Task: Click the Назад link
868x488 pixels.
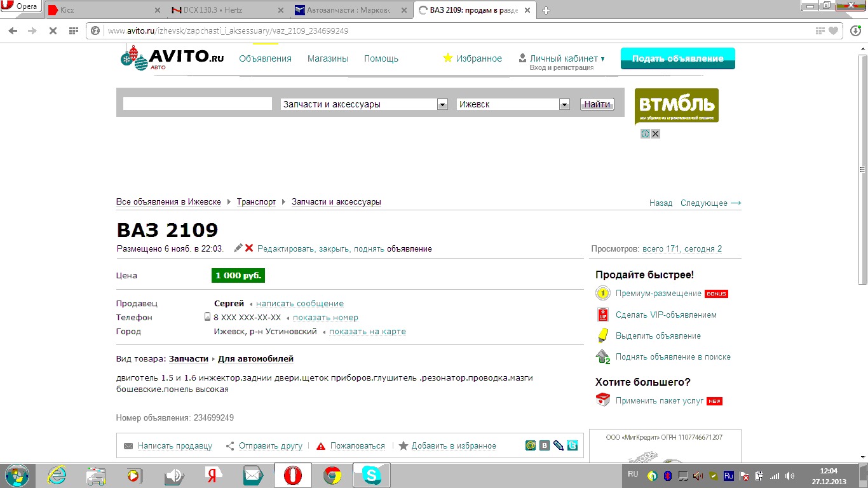Action: [x=661, y=203]
